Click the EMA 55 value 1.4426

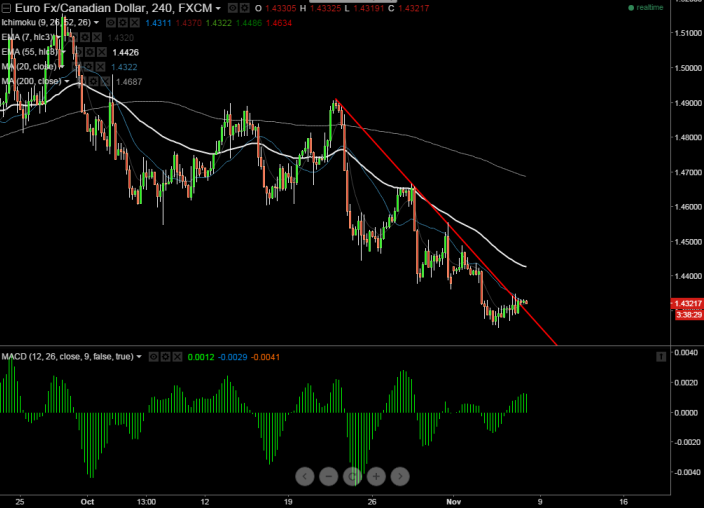coord(125,53)
